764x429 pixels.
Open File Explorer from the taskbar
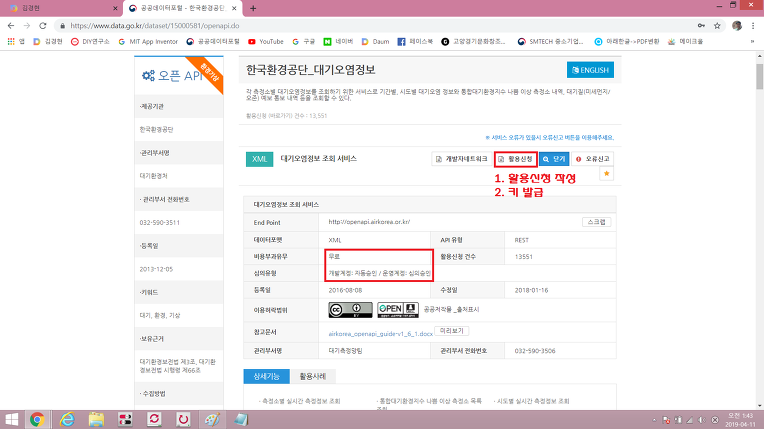(96, 419)
